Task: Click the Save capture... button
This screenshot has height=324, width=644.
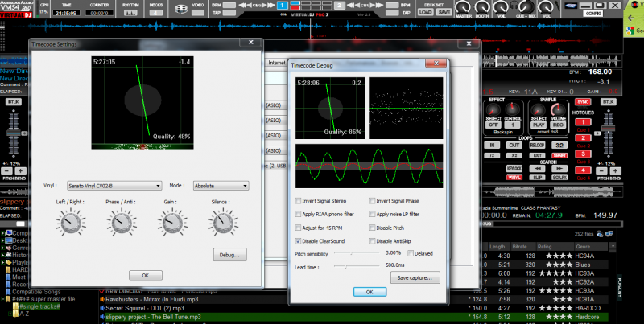Action: click(415, 277)
